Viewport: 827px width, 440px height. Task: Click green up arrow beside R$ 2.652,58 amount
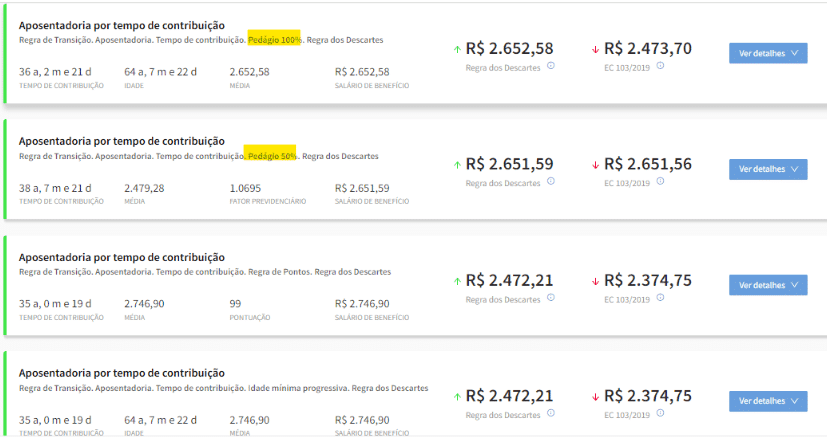click(457, 48)
